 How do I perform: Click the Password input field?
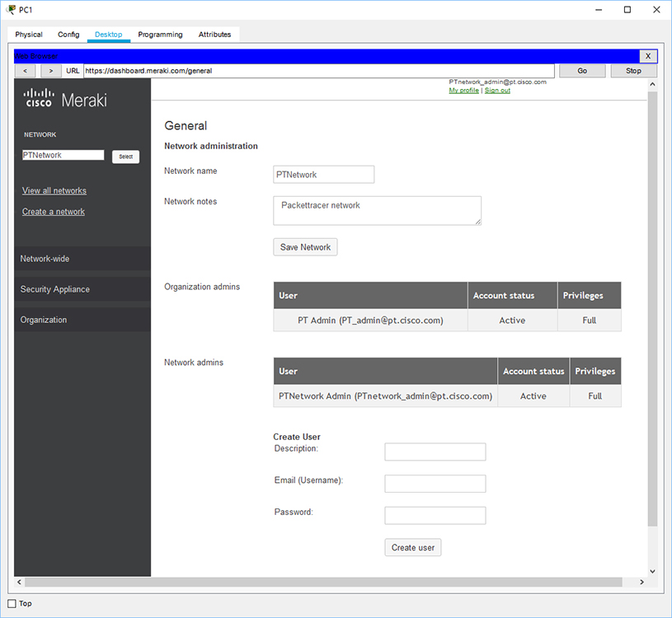point(435,515)
